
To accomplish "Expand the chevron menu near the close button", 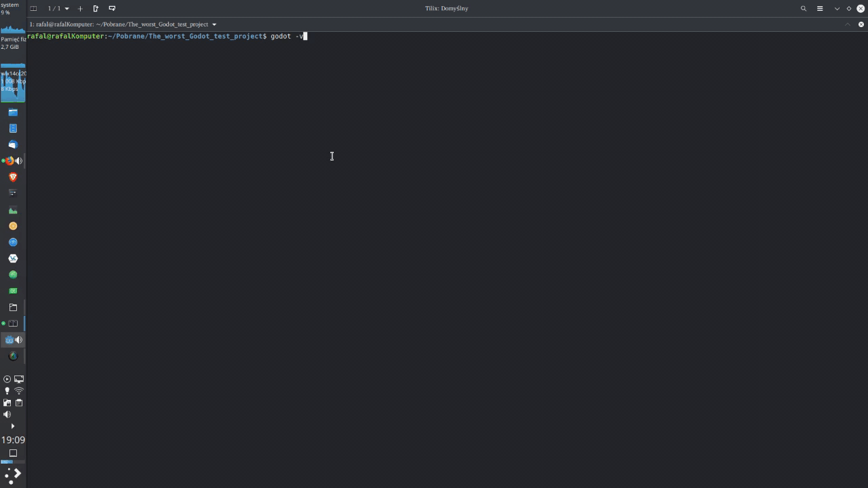I will click(837, 8).
